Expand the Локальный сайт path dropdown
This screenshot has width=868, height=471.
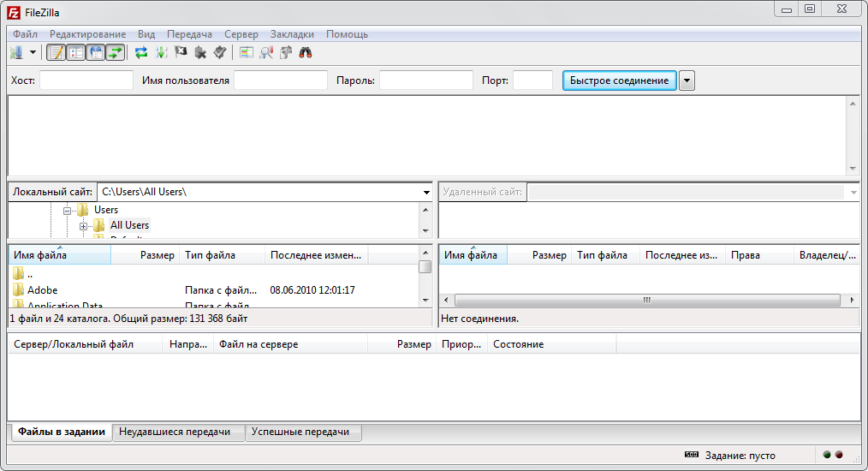click(x=426, y=193)
